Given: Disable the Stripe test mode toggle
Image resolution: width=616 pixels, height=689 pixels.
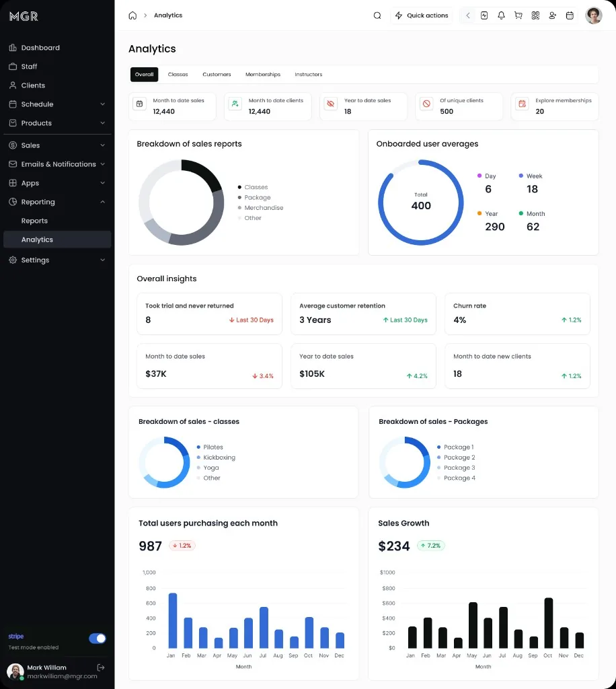Looking at the screenshot, I should 98,638.
